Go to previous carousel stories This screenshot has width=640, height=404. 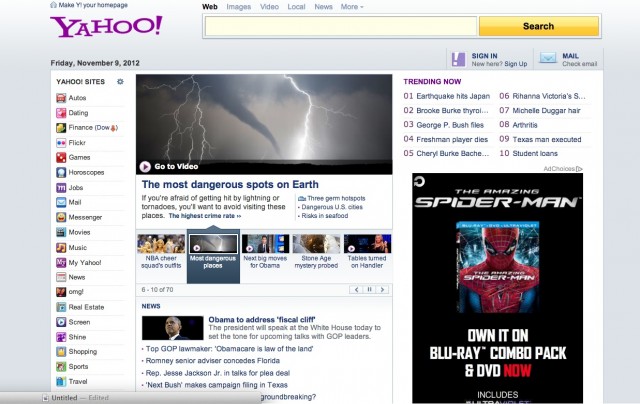tap(356, 290)
